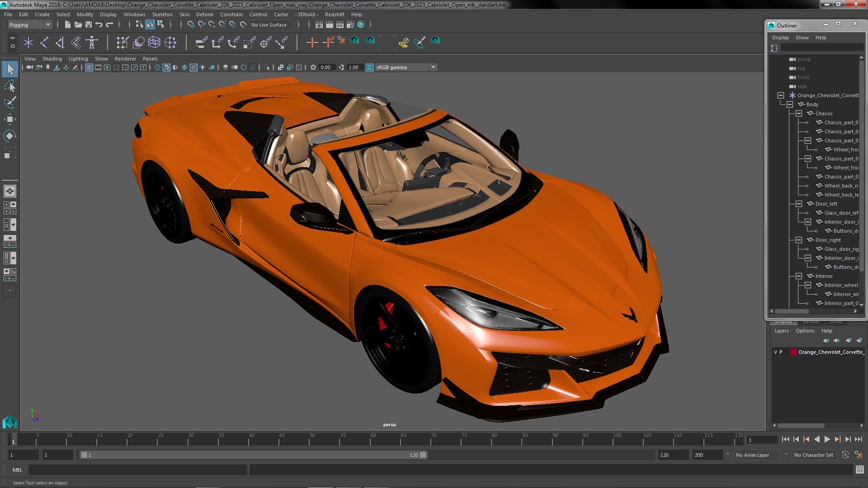This screenshot has width=868, height=488.
Task: Toggle auto keyframe icon
Action: coord(845,455)
